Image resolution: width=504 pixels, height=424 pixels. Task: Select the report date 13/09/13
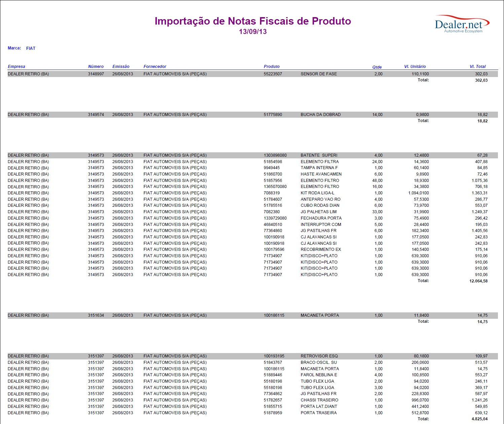click(x=253, y=32)
